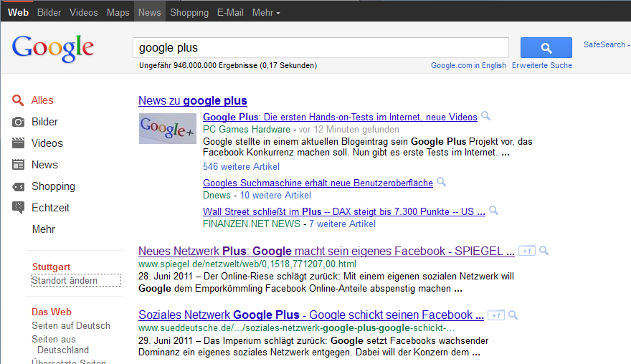Select Echtzeit filter label in sidebar
631x364 pixels.
[50, 208]
